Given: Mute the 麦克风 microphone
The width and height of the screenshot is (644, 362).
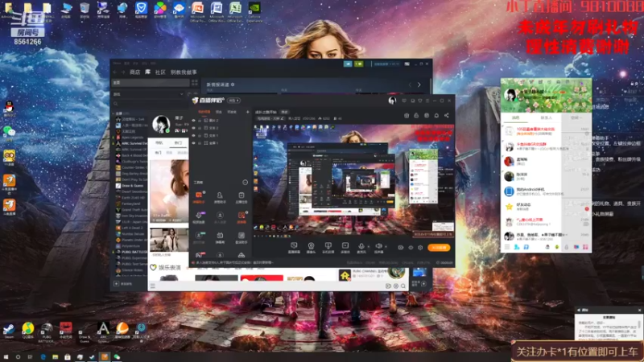Looking at the screenshot, I should coord(361,248).
